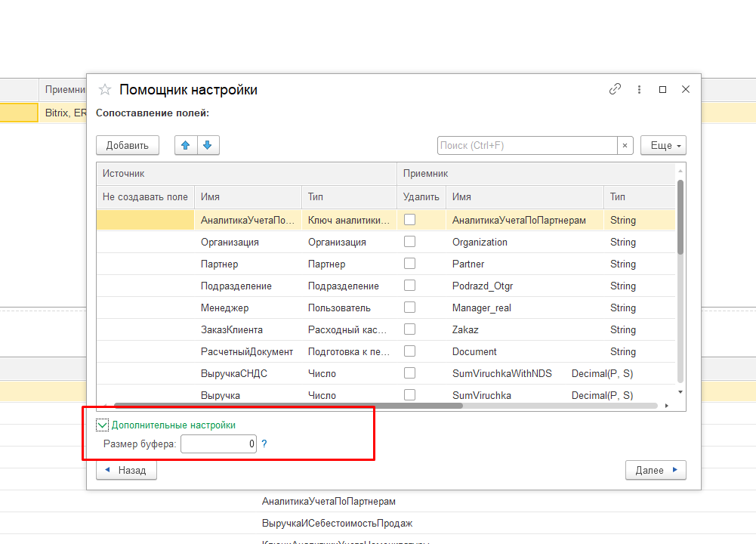Clear the search field with x button
Viewport: 756px width, 544px height.
[625, 145]
